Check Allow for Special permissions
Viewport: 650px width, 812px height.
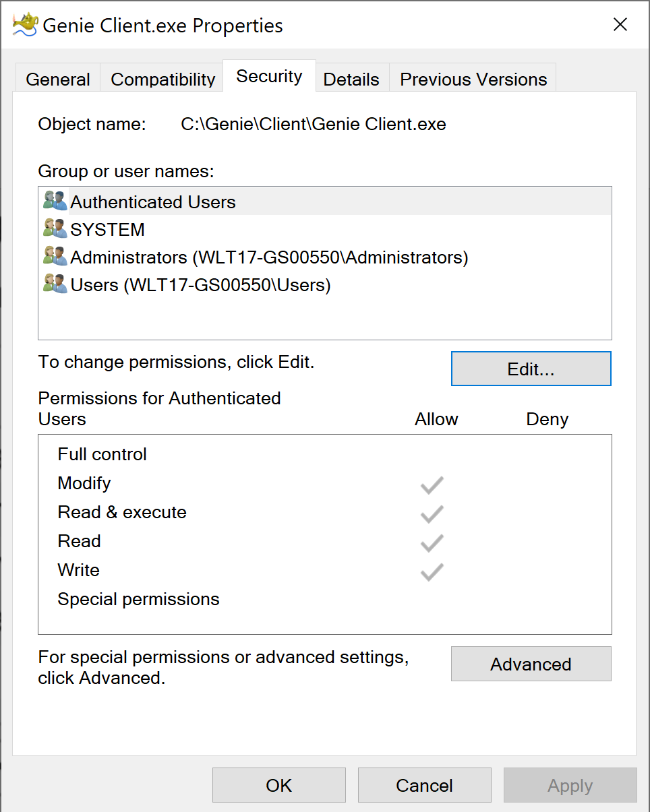pos(431,600)
